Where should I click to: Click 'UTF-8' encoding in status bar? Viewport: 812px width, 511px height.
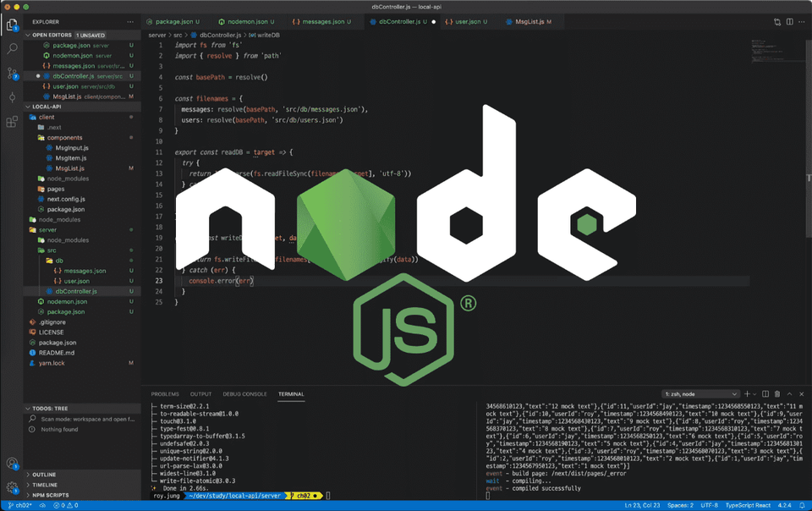point(710,505)
